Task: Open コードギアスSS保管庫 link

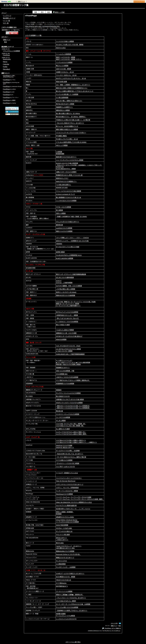Action: (x=63, y=417)
